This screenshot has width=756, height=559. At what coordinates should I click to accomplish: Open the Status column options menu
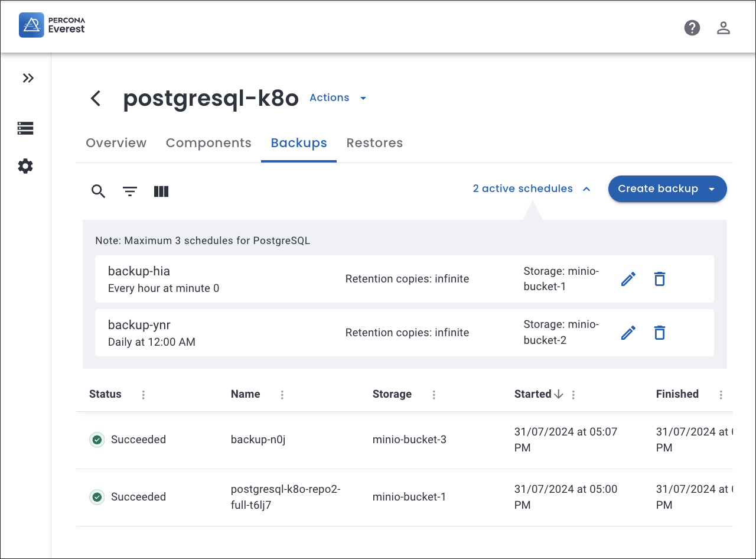pos(144,395)
